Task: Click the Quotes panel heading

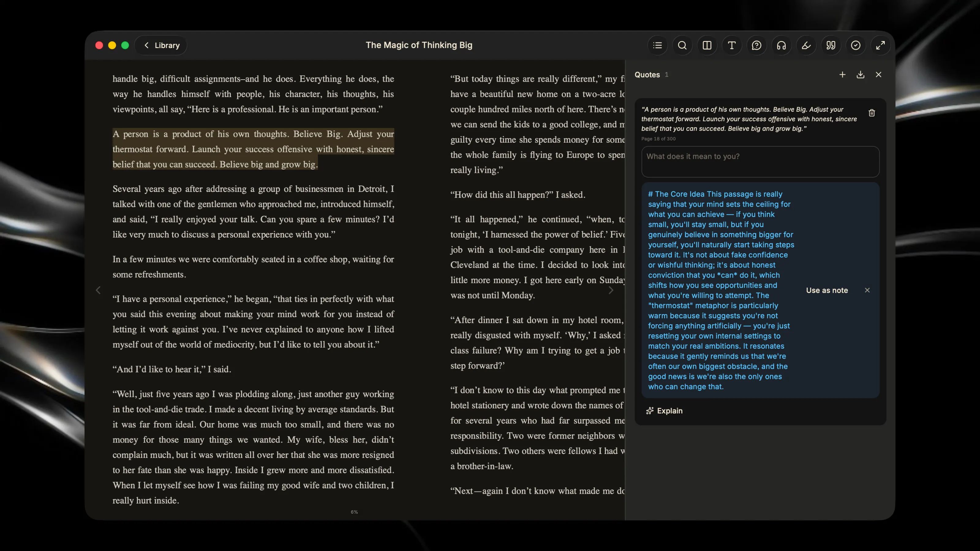Action: click(647, 74)
